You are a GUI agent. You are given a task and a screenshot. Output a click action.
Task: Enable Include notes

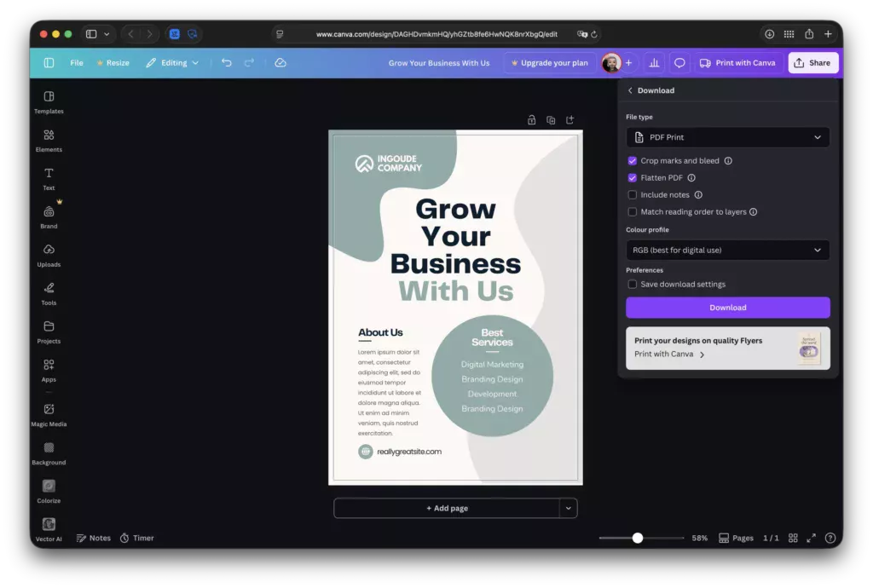(x=632, y=194)
